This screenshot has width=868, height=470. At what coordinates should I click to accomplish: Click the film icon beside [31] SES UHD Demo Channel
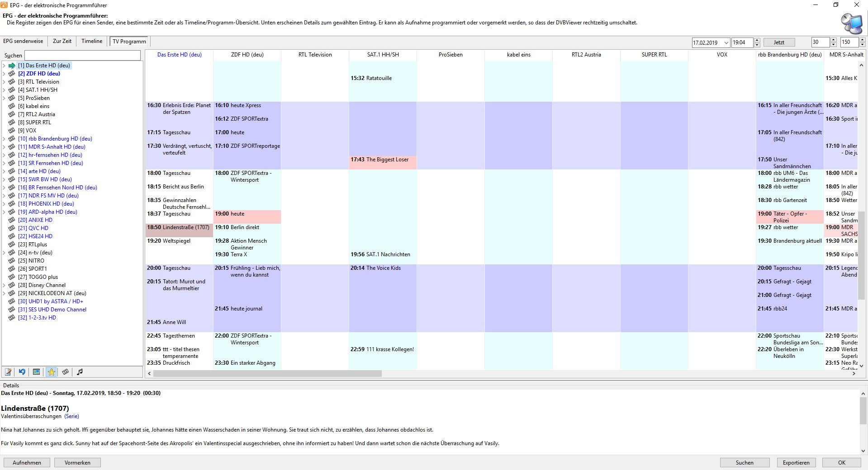point(12,310)
